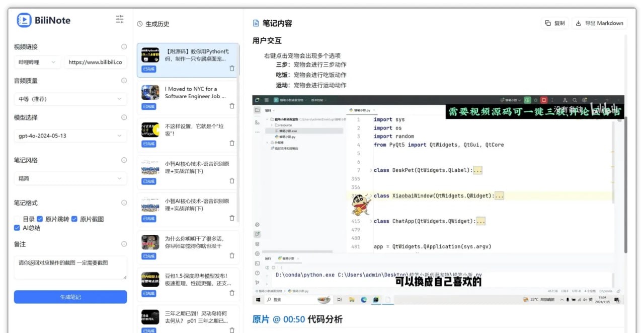The width and height of the screenshot is (644, 333).
Task: Click the 生成笔记 button
Action: tap(70, 297)
